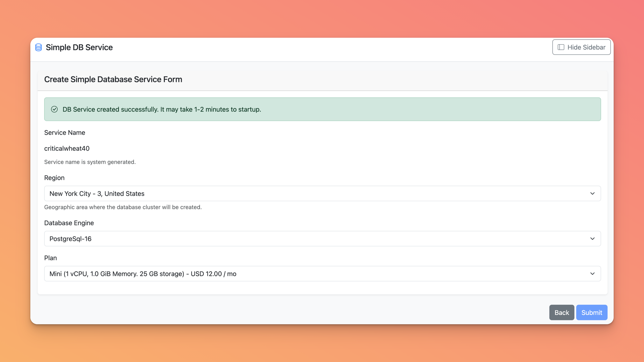Click the Submit button
The image size is (644, 362).
591,312
